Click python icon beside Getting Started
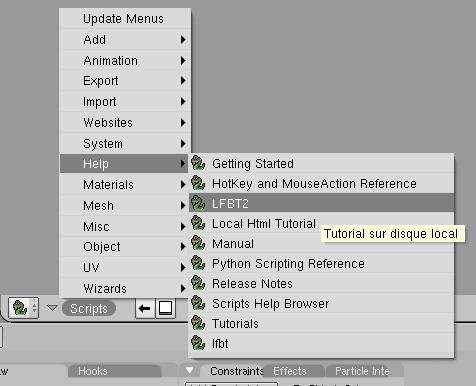The image size is (476, 386). point(198,163)
